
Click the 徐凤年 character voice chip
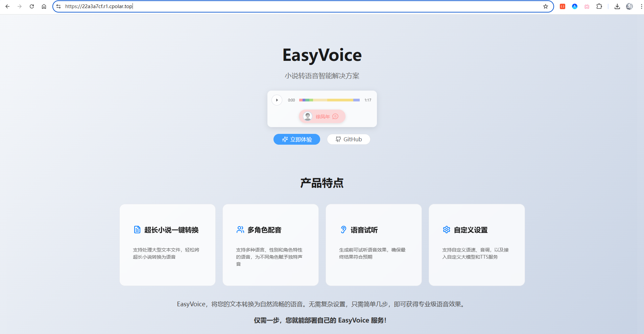click(x=322, y=116)
